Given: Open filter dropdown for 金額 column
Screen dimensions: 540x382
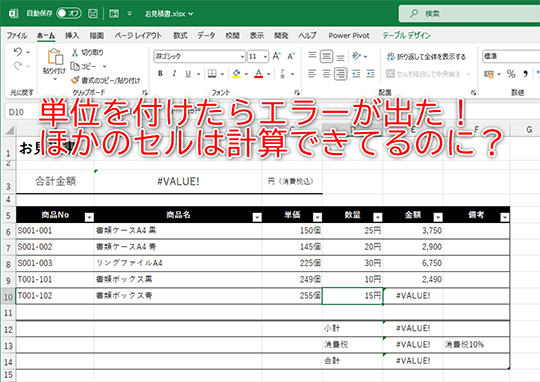Looking at the screenshot, I should click(x=438, y=217).
